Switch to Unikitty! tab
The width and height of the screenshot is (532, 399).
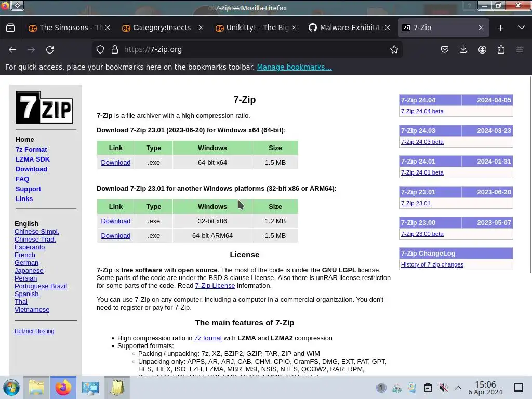pos(256,28)
